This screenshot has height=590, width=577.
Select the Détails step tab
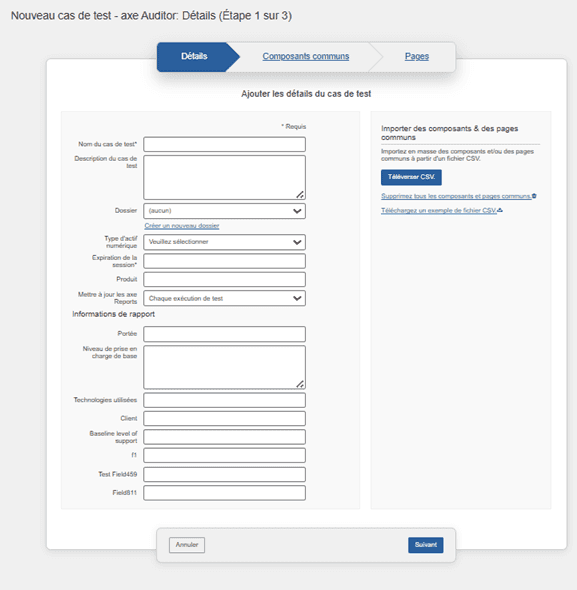pos(194,56)
